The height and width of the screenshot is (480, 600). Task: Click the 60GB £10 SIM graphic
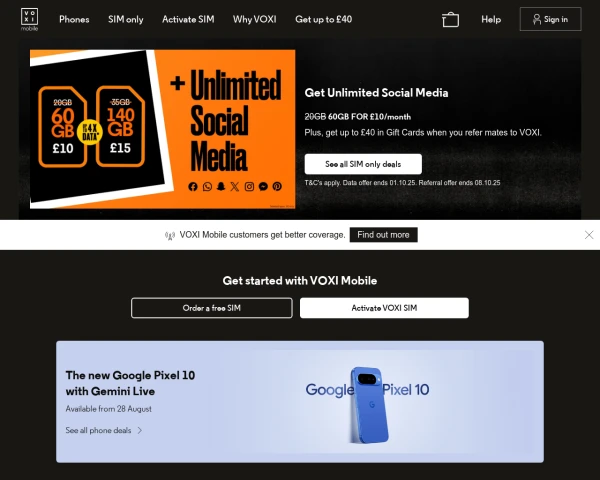tap(63, 126)
